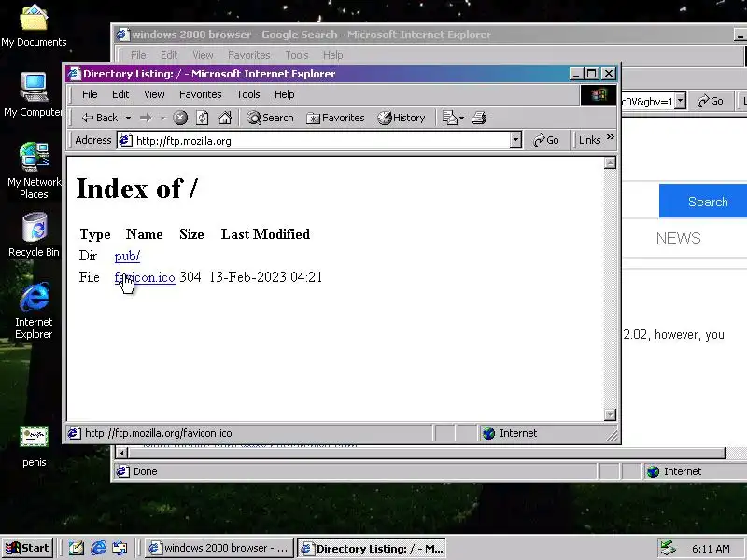
Task: Click the IE icon in Directory Listing title bar
Action: pos(74,74)
